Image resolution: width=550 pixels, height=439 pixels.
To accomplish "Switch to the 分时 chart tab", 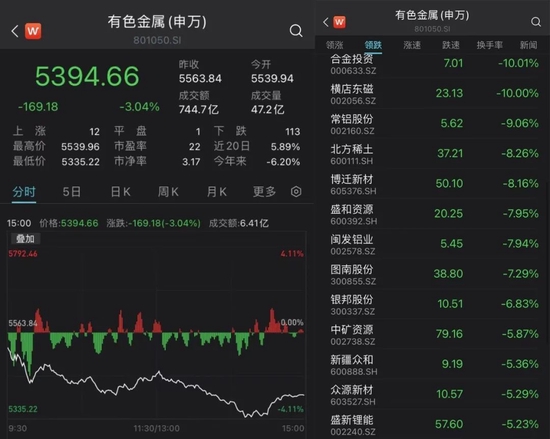I will [24, 192].
